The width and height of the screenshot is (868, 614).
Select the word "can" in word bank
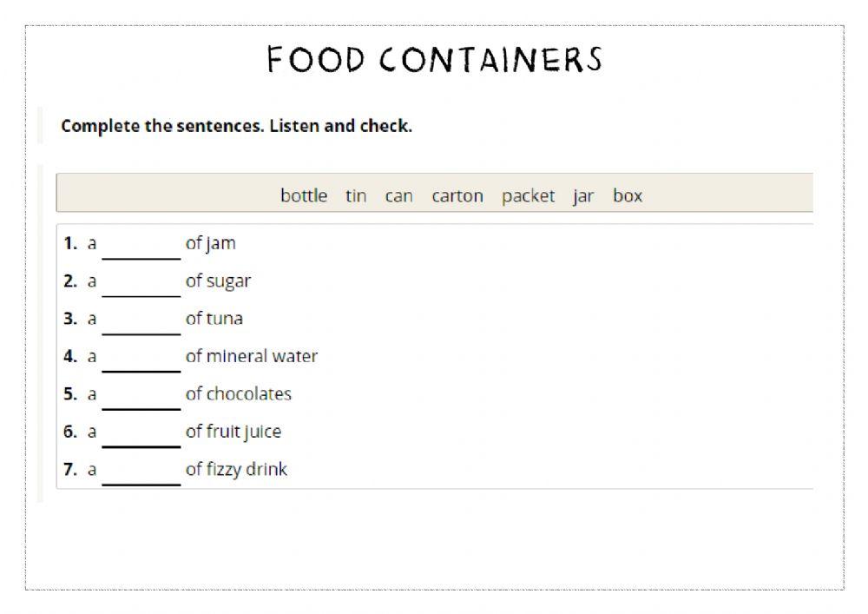click(x=398, y=196)
